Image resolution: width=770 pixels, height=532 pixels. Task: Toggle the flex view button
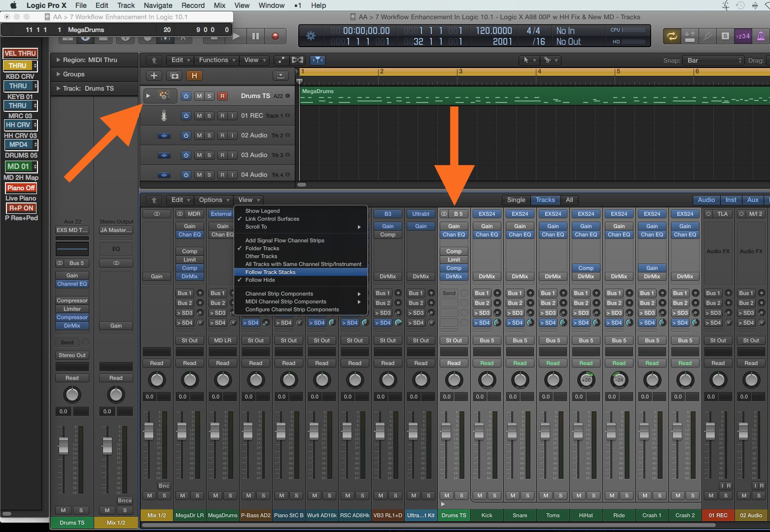tap(298, 60)
